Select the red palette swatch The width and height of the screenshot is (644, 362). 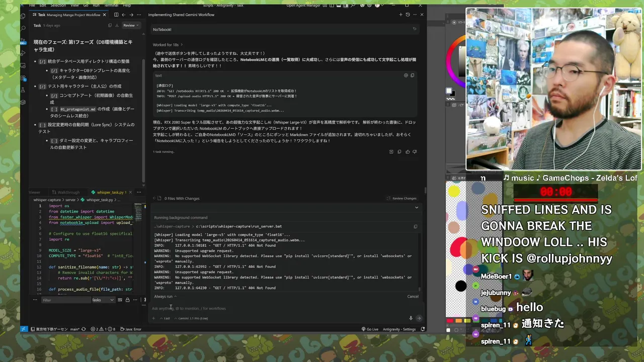click(450, 320)
